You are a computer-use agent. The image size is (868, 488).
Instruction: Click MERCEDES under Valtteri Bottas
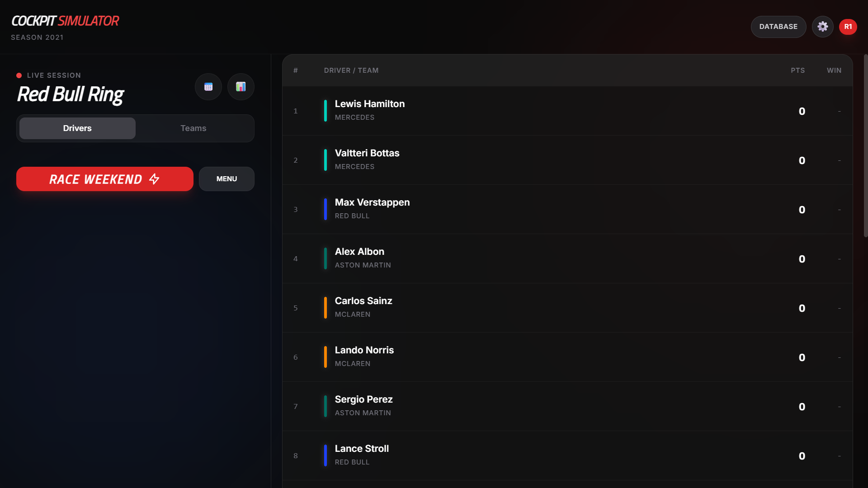click(354, 167)
